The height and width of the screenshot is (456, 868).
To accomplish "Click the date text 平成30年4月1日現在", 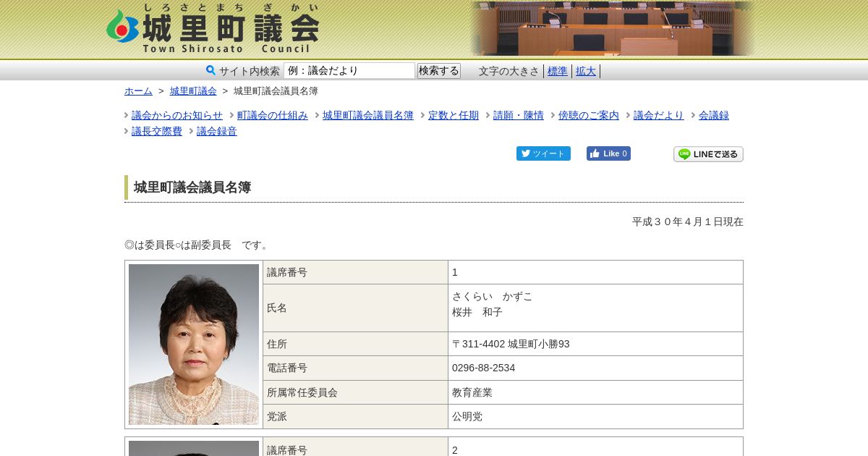I will click(688, 221).
